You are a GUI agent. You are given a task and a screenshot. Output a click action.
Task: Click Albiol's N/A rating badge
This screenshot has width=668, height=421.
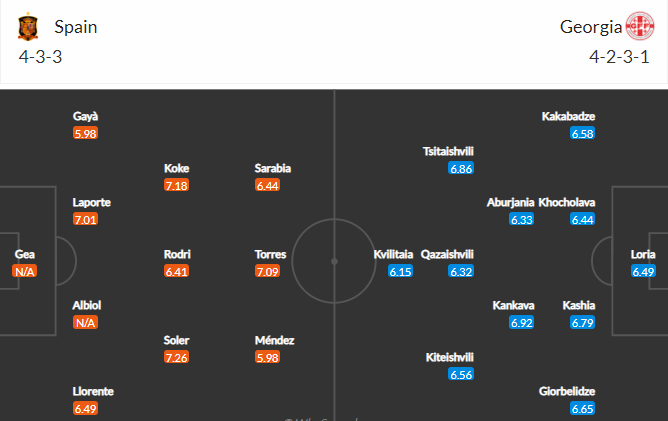(85, 323)
